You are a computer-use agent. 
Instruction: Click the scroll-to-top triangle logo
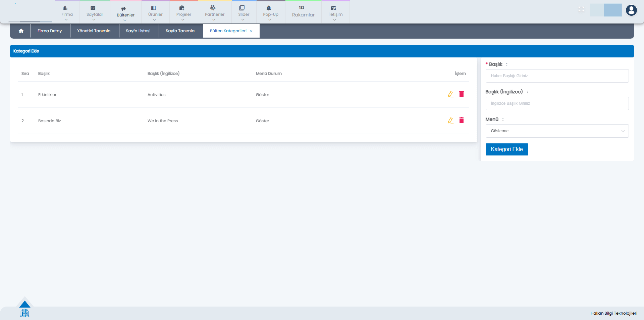click(x=24, y=304)
